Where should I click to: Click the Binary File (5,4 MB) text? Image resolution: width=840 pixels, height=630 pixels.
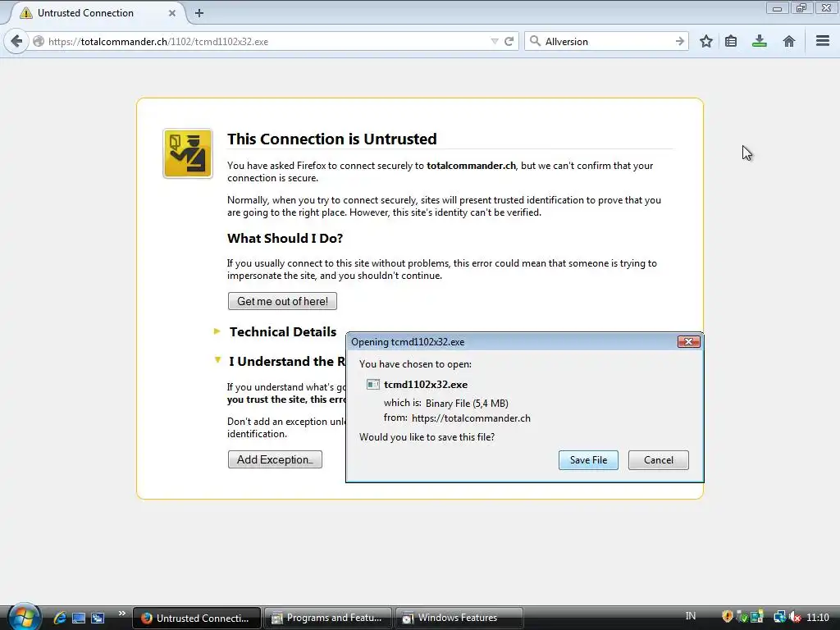pyautogui.click(x=467, y=403)
